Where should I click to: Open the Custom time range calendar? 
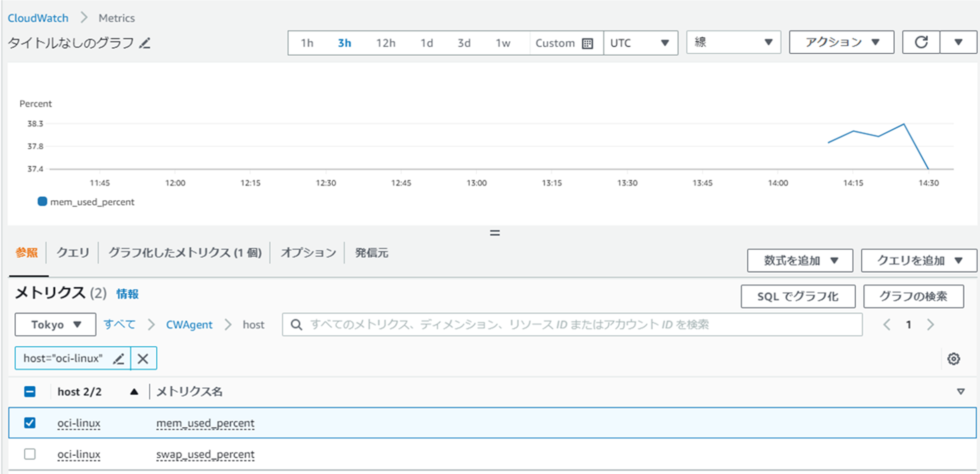click(x=564, y=43)
